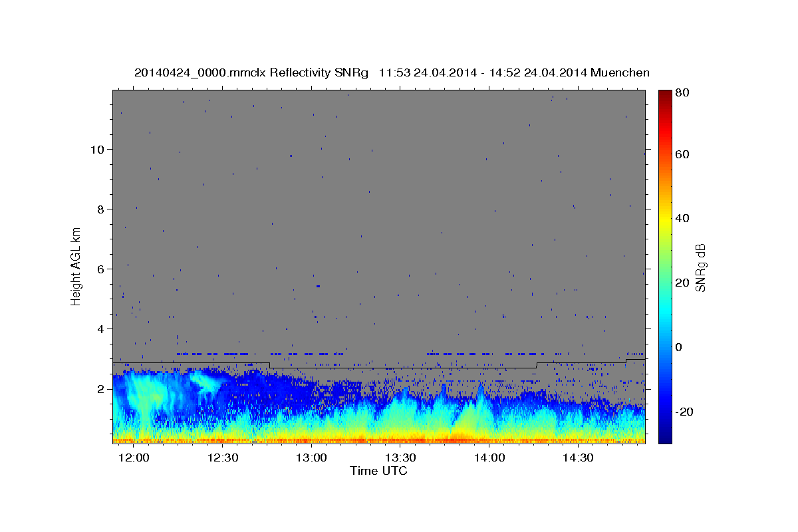Click the height tick label 10
Image resolution: width=798 pixels, height=532 pixels.
(96, 149)
